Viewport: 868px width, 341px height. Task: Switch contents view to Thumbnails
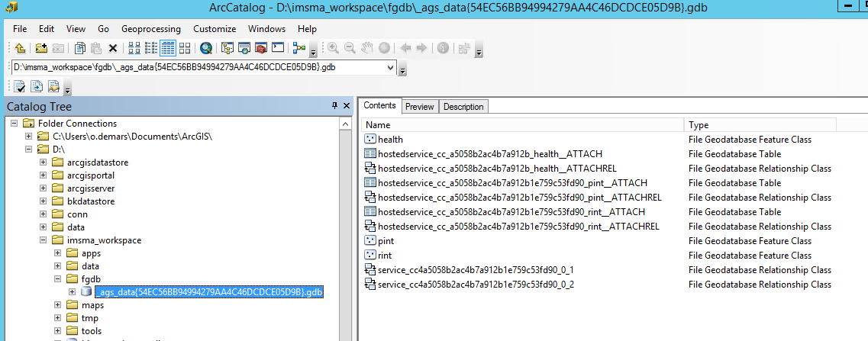[x=184, y=48]
